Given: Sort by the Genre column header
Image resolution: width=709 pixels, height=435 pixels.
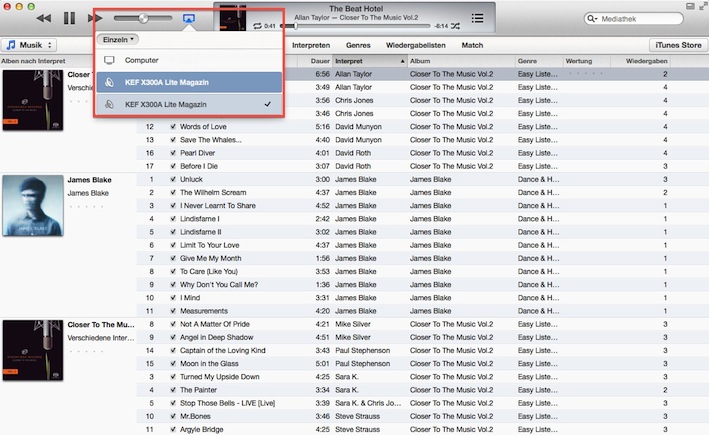Looking at the screenshot, I should click(x=539, y=61).
